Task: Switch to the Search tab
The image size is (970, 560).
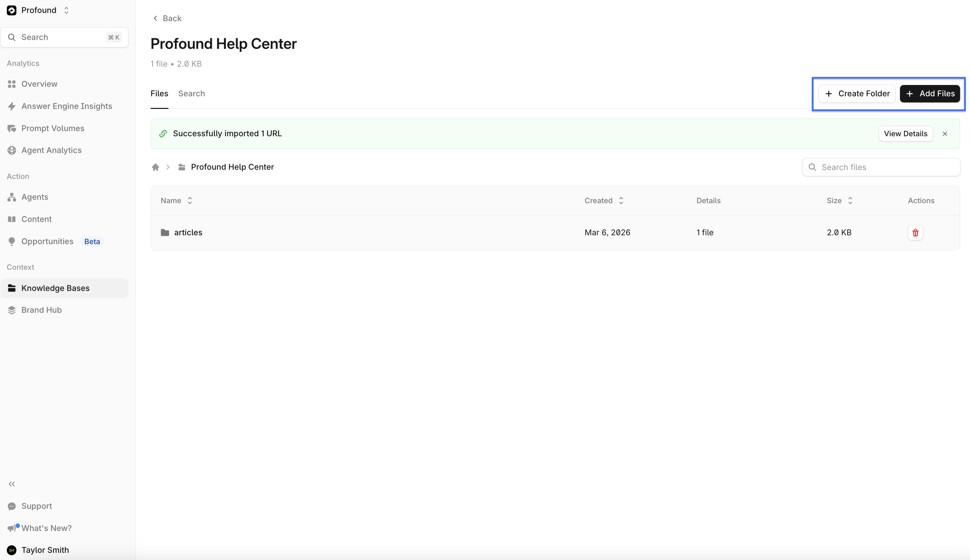Action: tap(192, 94)
